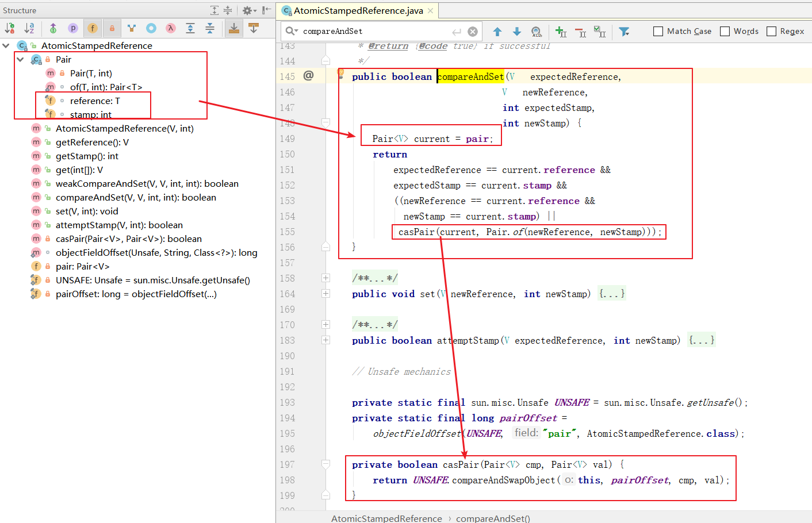
Task: Toggle Group Methods by Defining Type icon
Action: click(x=132, y=28)
